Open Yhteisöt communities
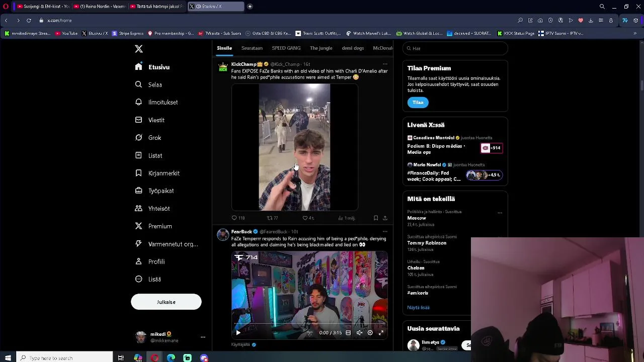The image size is (644, 362). pyautogui.click(x=152, y=208)
